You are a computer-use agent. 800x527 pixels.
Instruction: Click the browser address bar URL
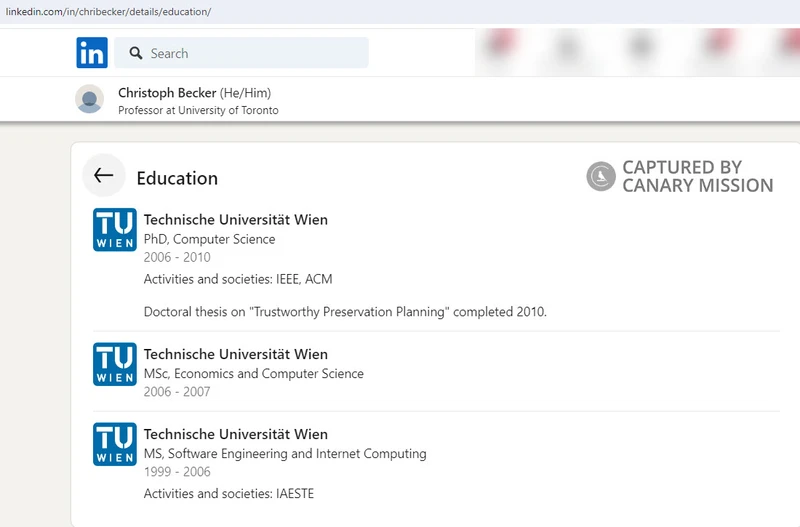[x=109, y=12]
